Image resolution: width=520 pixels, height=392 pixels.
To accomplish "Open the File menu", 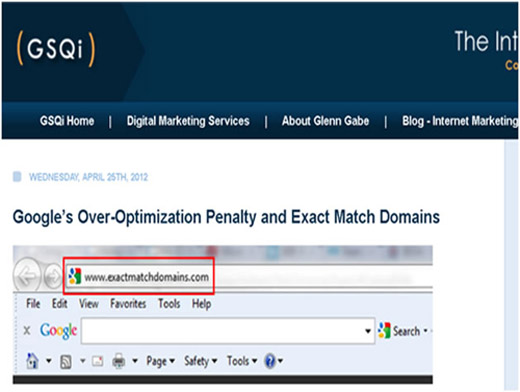I will click(x=33, y=304).
